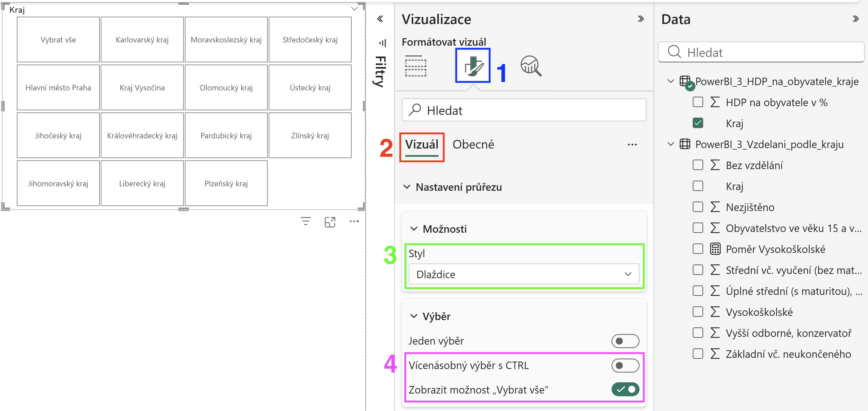Click the calculator icon of Poměr Vysokoškolské
The width and height of the screenshot is (868, 411).
pos(715,249)
